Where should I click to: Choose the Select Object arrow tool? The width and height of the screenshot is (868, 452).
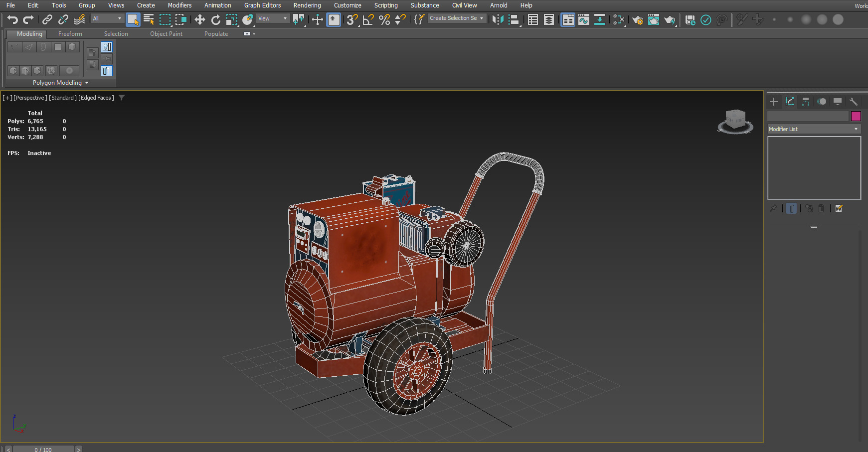(133, 19)
